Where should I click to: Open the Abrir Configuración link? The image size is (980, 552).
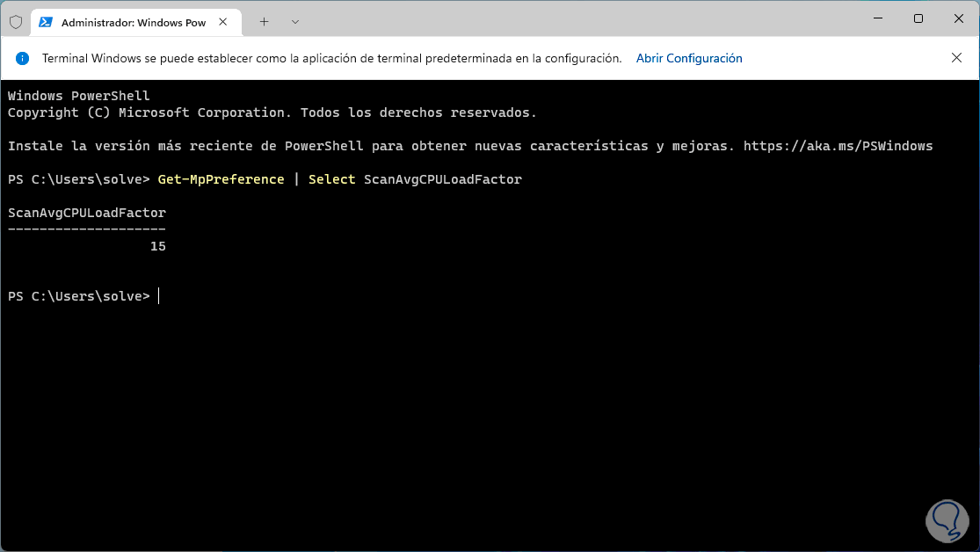click(x=689, y=58)
